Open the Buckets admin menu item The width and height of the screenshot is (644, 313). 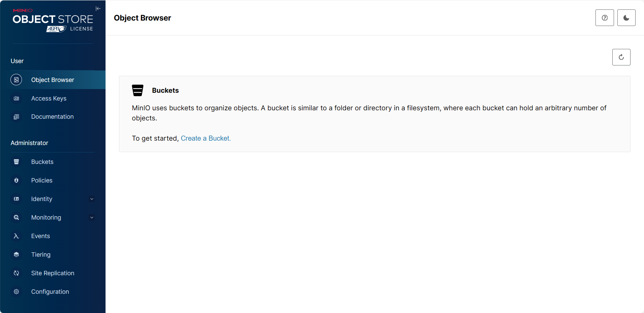point(42,162)
